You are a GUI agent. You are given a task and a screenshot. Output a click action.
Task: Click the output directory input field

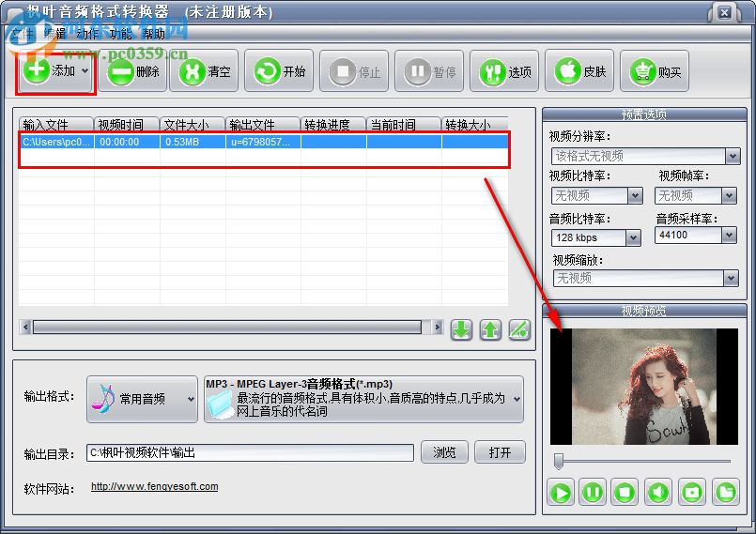coord(250,452)
